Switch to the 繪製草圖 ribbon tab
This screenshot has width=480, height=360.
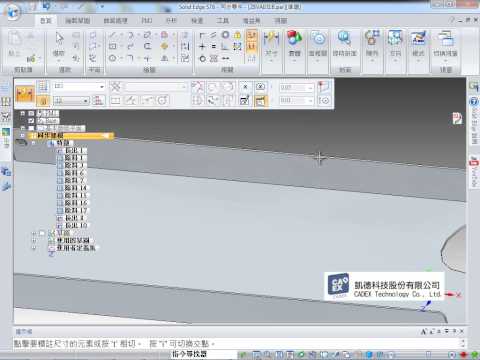pos(77,20)
